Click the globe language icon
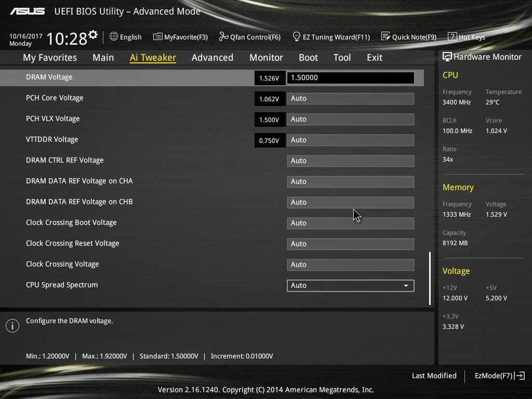 click(x=114, y=36)
